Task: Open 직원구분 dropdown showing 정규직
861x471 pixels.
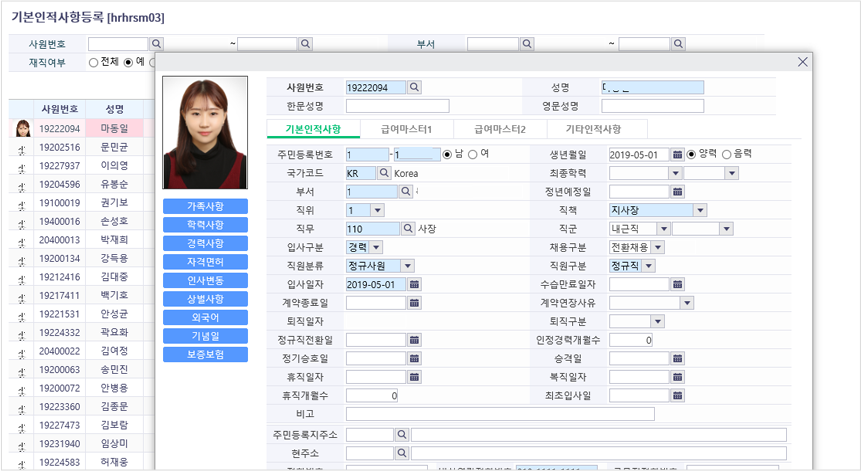Action: pos(649,266)
